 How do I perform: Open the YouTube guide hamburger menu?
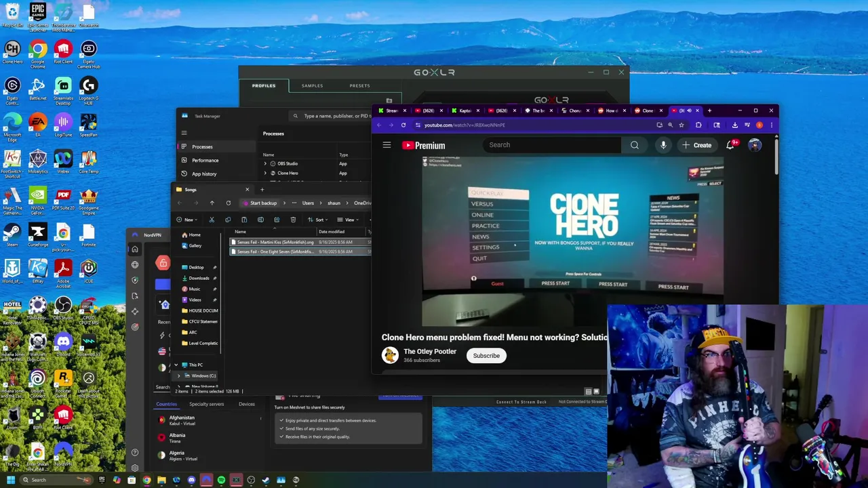pyautogui.click(x=387, y=145)
